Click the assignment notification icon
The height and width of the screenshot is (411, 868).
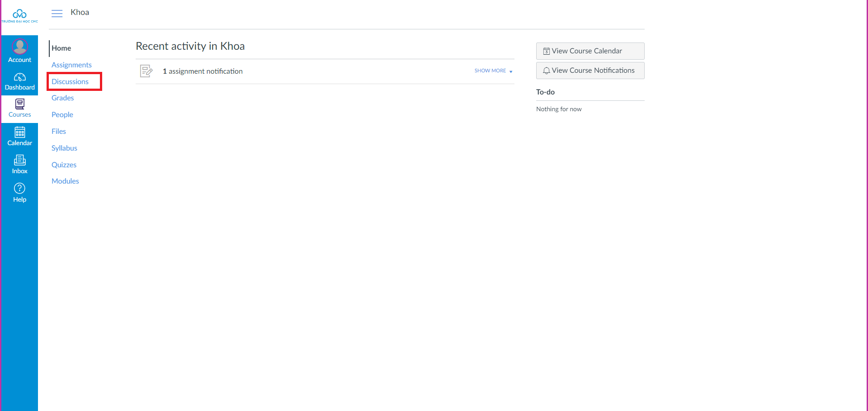pos(146,71)
